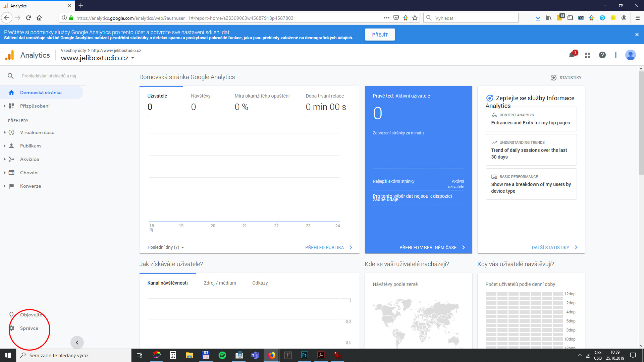Open the Windows Start menu
Viewport: 644px width, 362px height.
pos(8,355)
